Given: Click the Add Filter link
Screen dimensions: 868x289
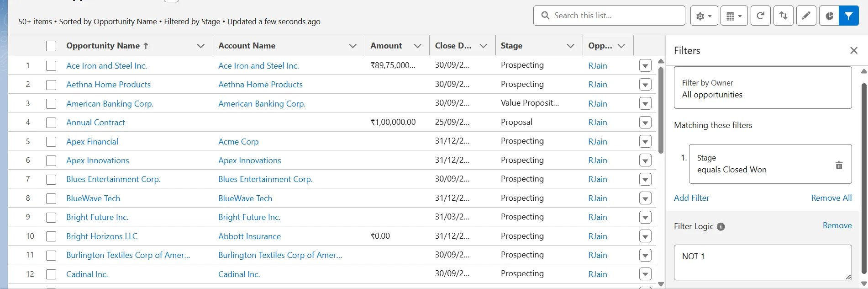Looking at the screenshot, I should click(691, 198).
